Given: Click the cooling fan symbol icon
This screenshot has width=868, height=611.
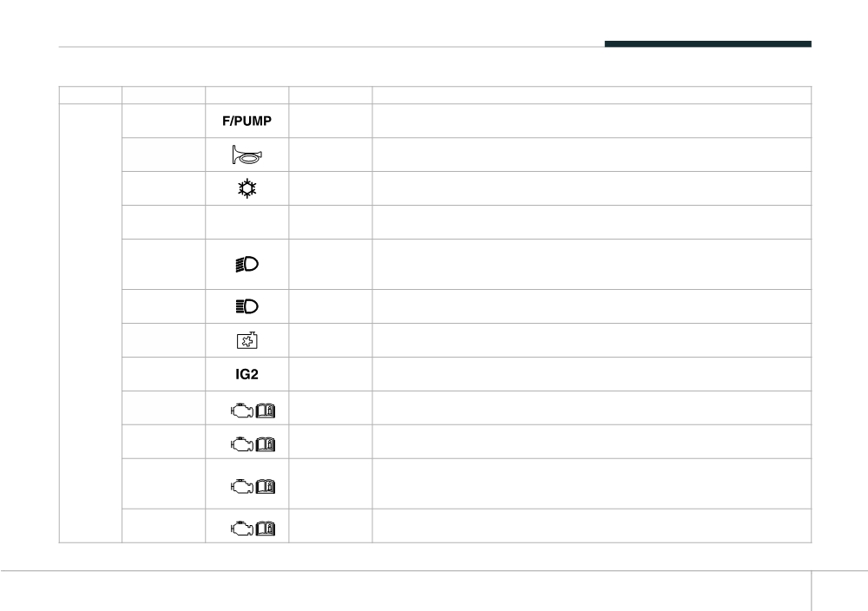Looking at the screenshot, I should coord(247,340).
